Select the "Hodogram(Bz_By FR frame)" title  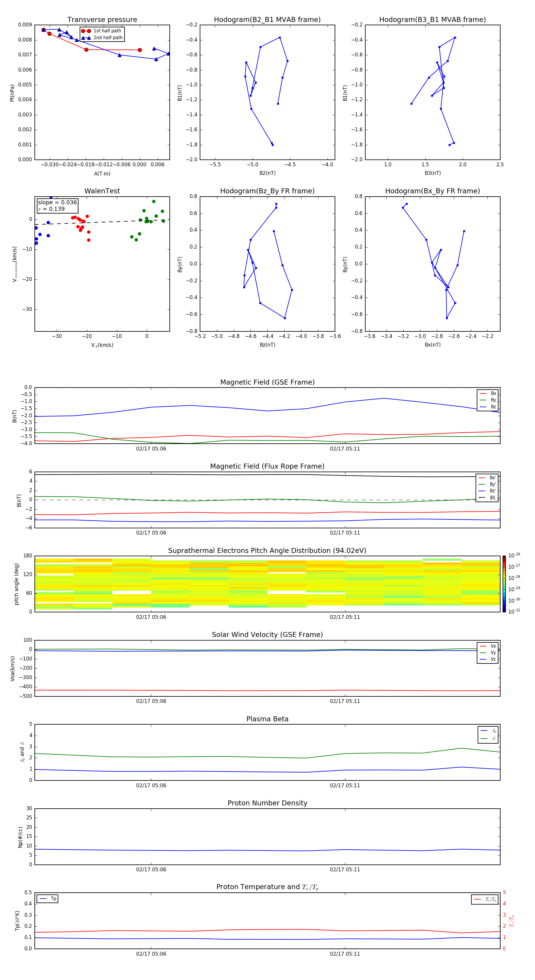pyautogui.click(x=267, y=191)
